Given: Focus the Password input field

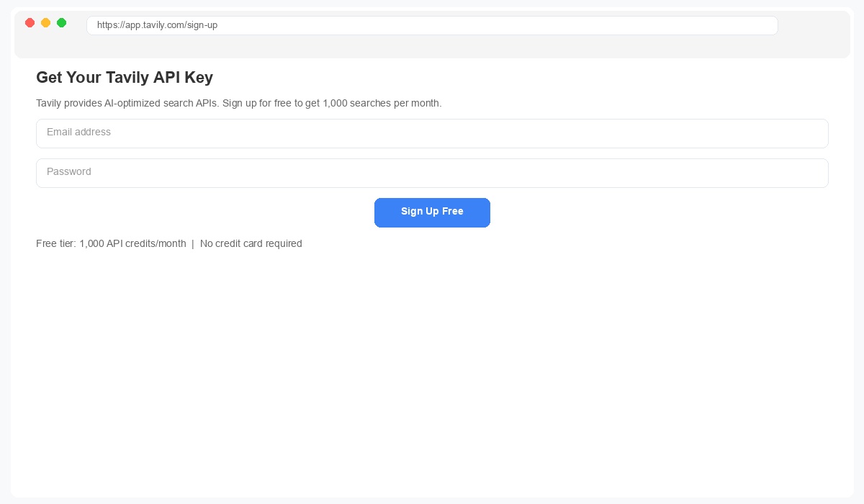Looking at the screenshot, I should pos(432,173).
